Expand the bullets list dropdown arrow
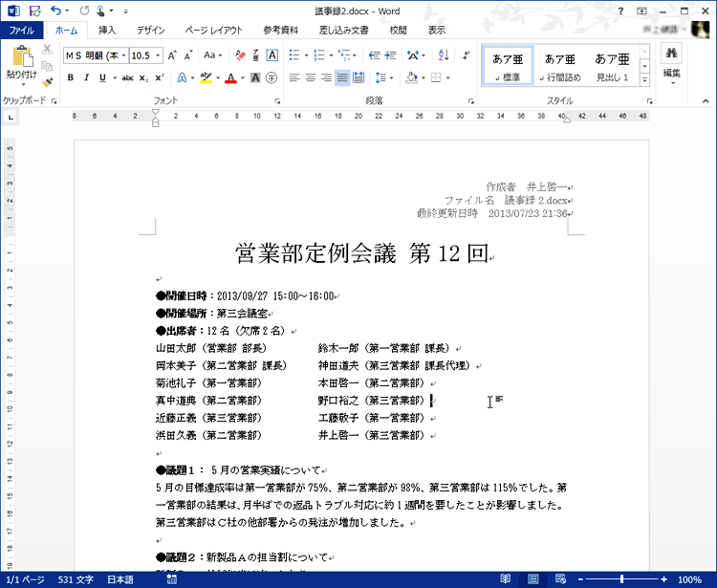 tap(306, 55)
